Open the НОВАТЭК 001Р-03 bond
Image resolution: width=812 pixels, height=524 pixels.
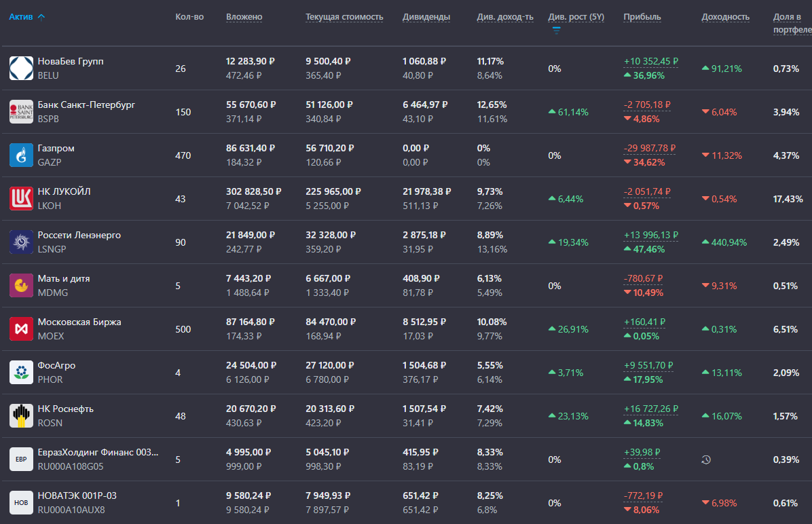(x=77, y=496)
